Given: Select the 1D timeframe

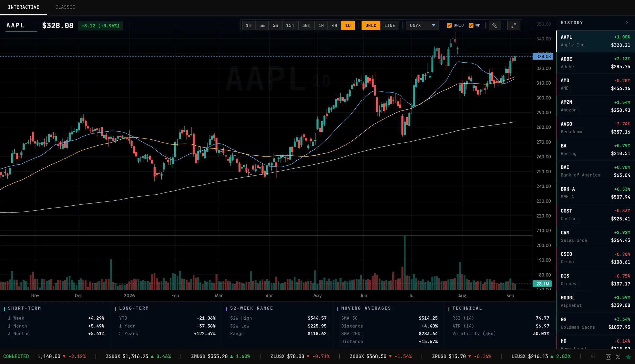Looking at the screenshot, I should pos(348,25).
